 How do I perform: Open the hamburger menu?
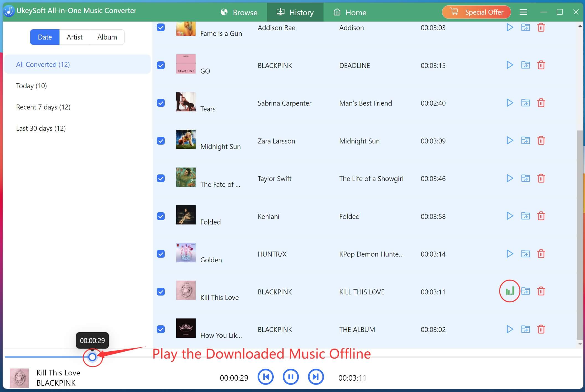pyautogui.click(x=523, y=12)
